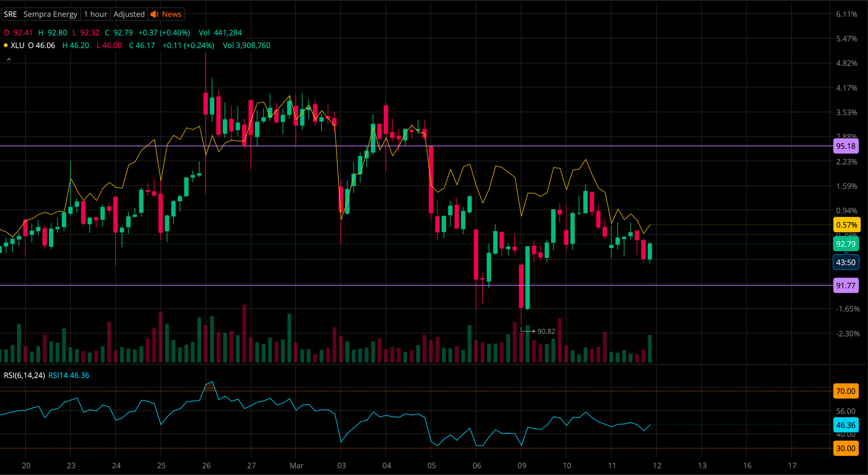The height and width of the screenshot is (475, 868).
Task: Open the RSI(6,14,24) indicator label
Action: (24, 375)
